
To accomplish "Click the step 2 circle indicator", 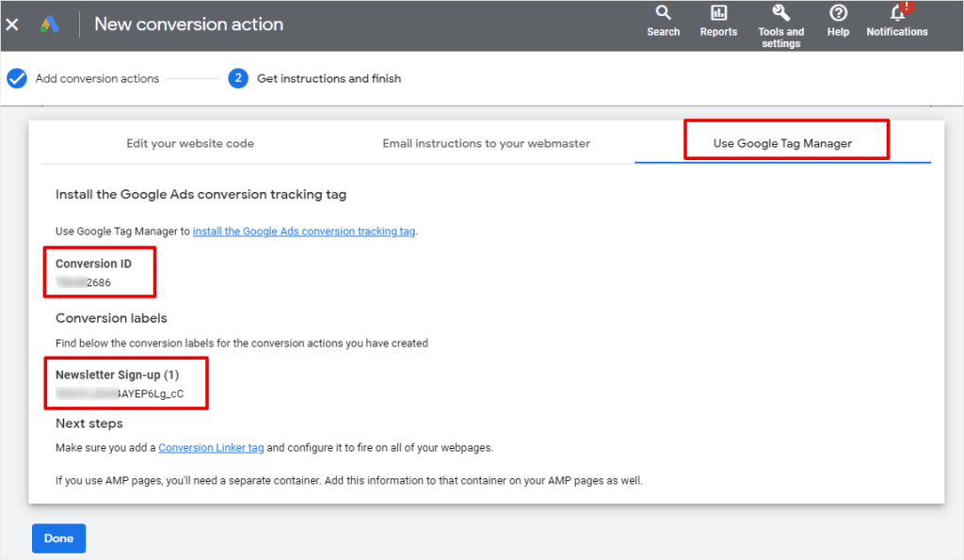I will pos(238,78).
